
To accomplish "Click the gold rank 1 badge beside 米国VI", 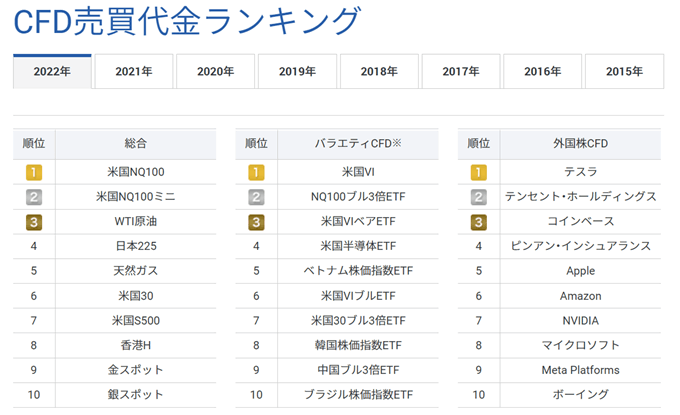I will pyautogui.click(x=256, y=172).
